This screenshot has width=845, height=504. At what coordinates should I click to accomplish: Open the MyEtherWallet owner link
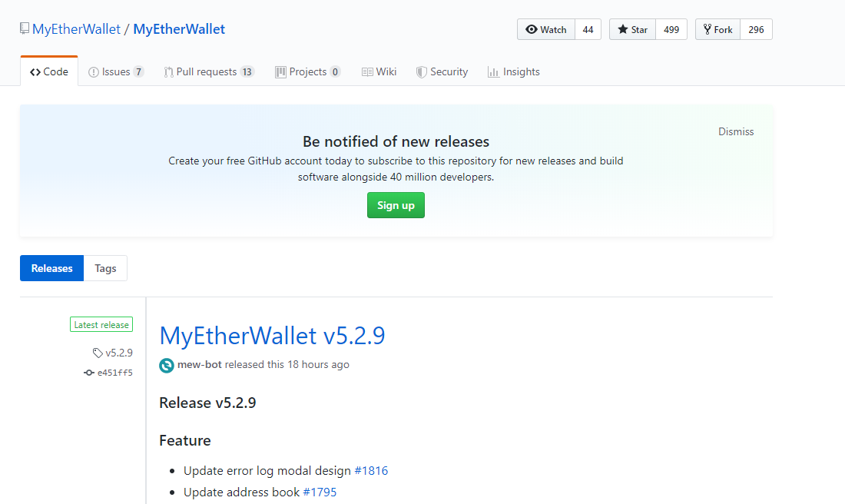coord(76,29)
